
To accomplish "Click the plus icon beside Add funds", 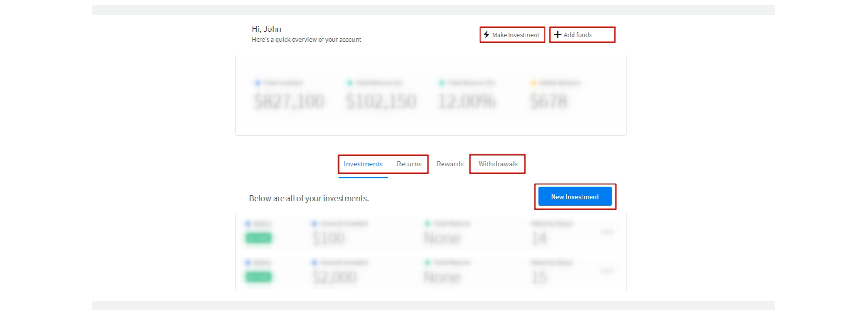I will tap(558, 35).
